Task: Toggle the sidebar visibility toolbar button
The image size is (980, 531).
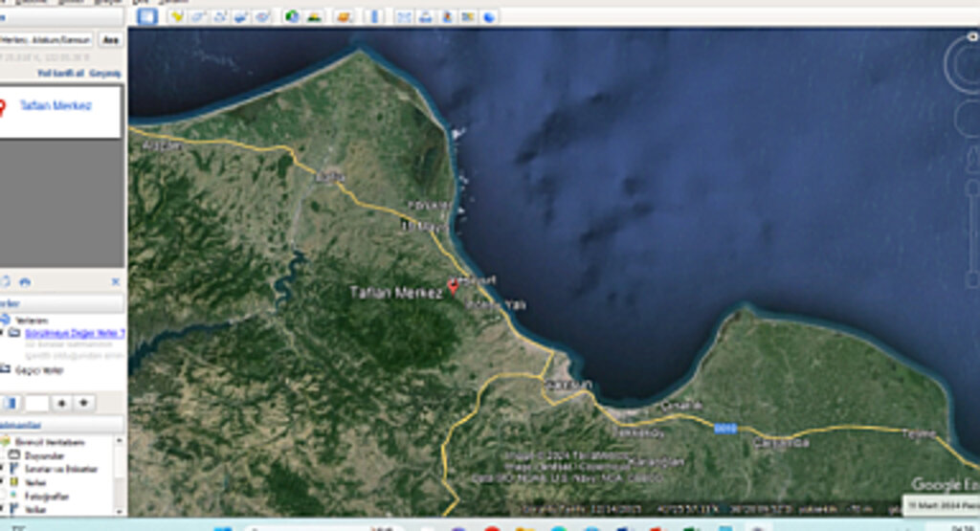Action: pos(147,17)
